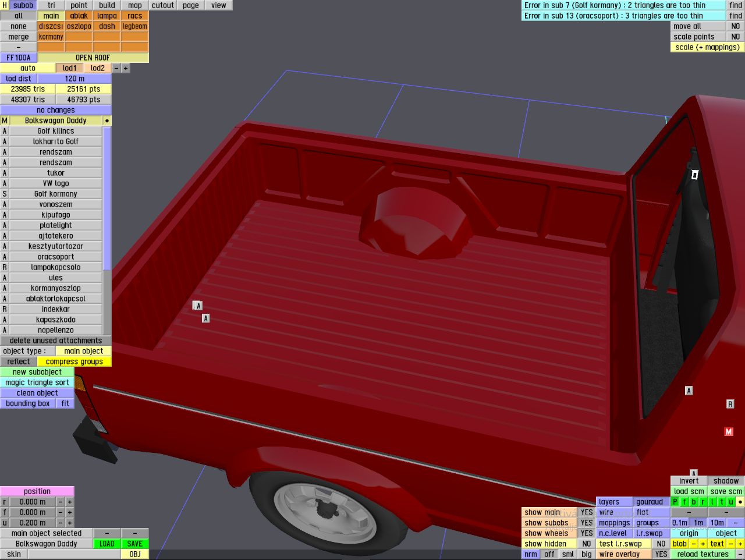Click the minus button next to lod2
The height and width of the screenshot is (560, 745).
coord(116,68)
